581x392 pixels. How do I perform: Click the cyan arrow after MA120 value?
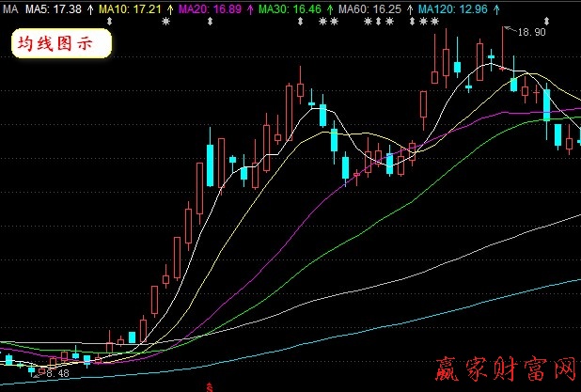495,8
